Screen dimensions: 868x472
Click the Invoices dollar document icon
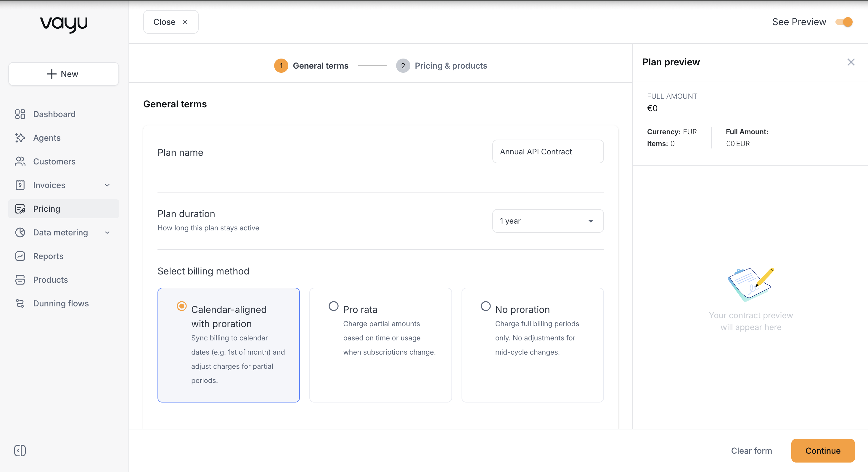20,185
